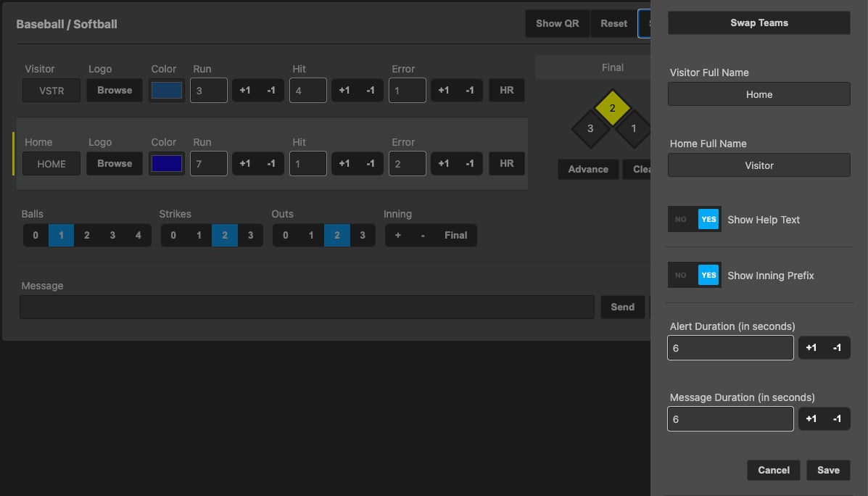Decrease Alert Duration by one
Screen dimensions: 868x496
[837, 347]
